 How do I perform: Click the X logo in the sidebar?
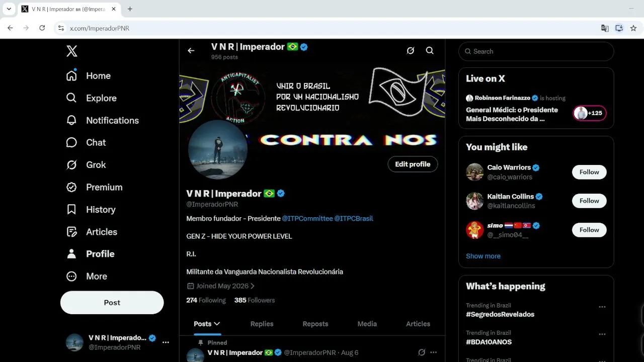[x=72, y=51]
